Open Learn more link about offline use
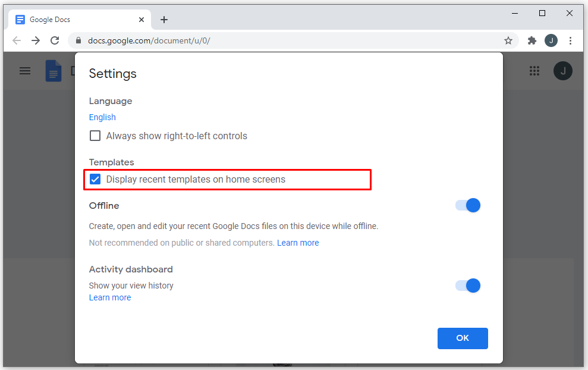This screenshot has height=370, width=588. [x=298, y=243]
